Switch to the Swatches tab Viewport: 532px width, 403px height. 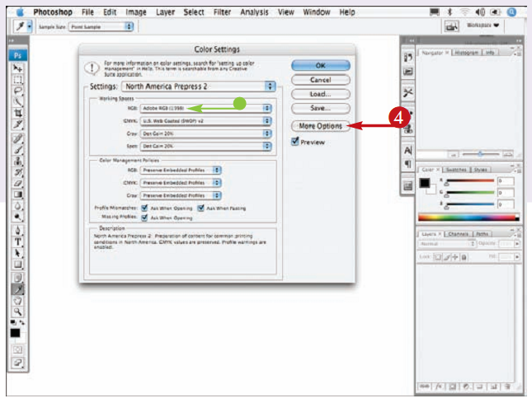tap(456, 170)
